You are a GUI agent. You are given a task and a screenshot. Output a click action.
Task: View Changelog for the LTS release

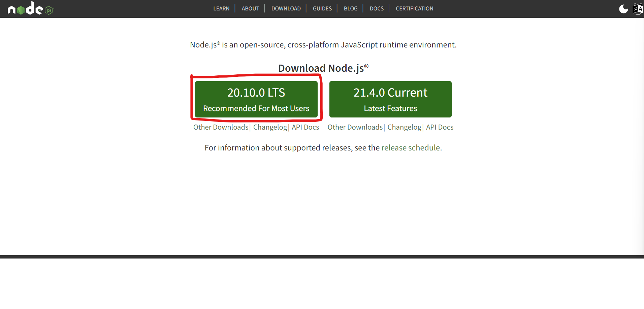[270, 127]
